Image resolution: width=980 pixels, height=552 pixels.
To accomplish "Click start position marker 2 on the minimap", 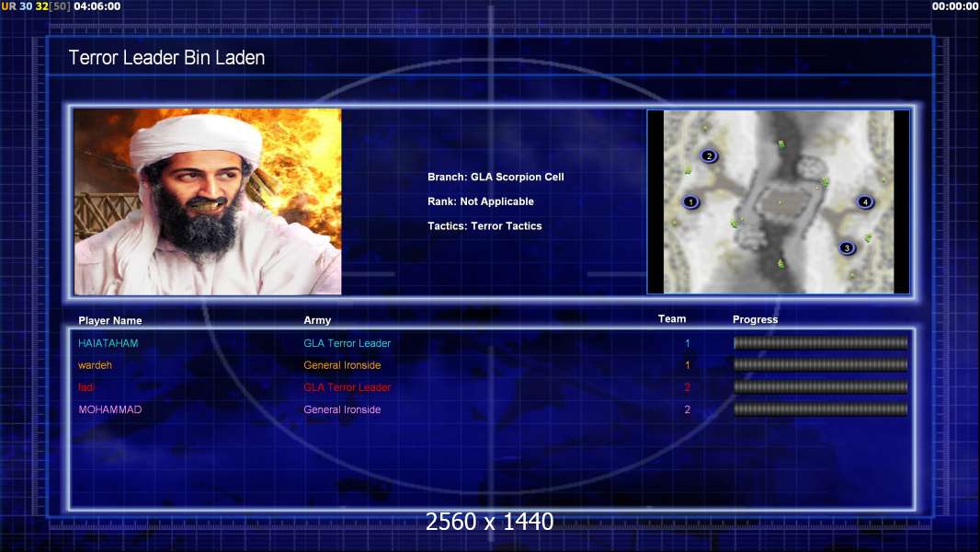I will click(x=709, y=155).
